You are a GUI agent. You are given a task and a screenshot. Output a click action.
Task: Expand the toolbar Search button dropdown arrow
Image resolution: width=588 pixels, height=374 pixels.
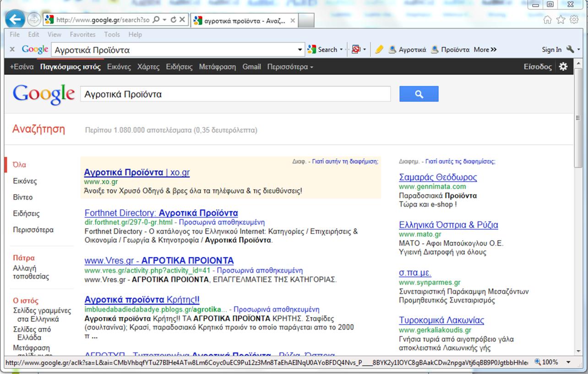(x=341, y=49)
